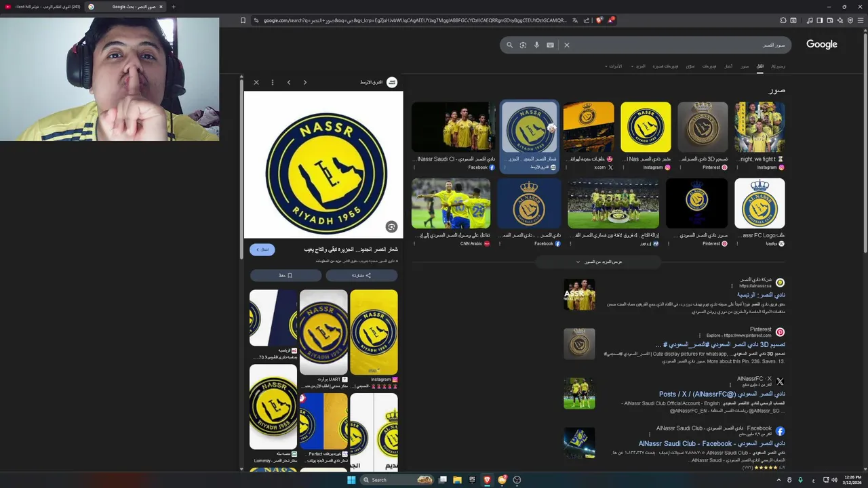Open the Posts / X (@AlNassrFC) result
The height and width of the screenshot is (488, 868).
click(722, 394)
